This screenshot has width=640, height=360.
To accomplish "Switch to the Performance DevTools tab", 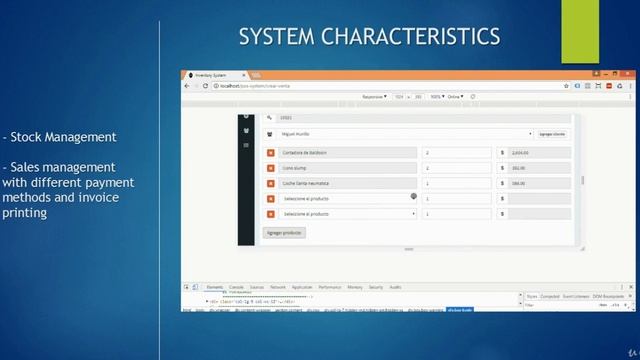I will coord(330,287).
